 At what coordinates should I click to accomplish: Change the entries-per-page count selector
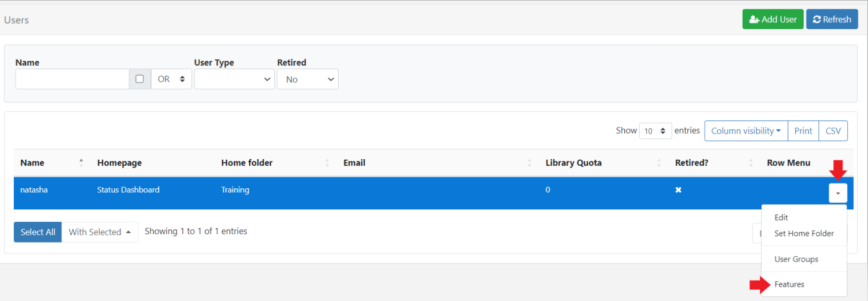point(655,131)
